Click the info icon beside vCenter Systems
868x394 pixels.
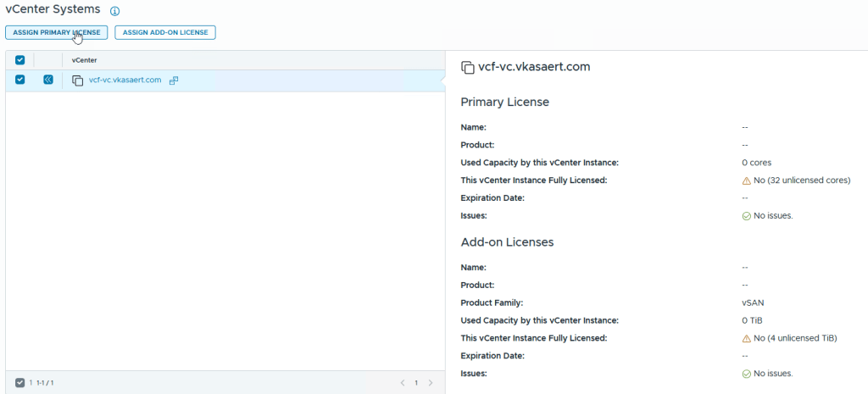click(x=115, y=11)
